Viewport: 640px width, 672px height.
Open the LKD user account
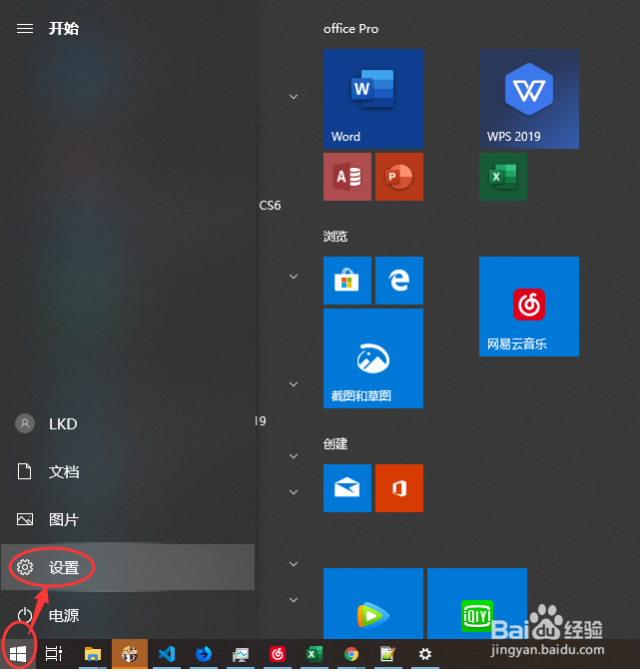click(128, 423)
